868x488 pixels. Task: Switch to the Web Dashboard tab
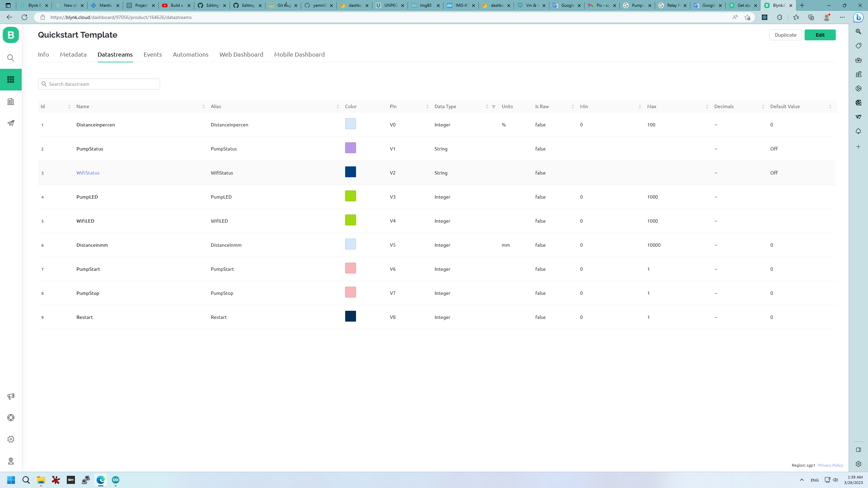tap(241, 55)
